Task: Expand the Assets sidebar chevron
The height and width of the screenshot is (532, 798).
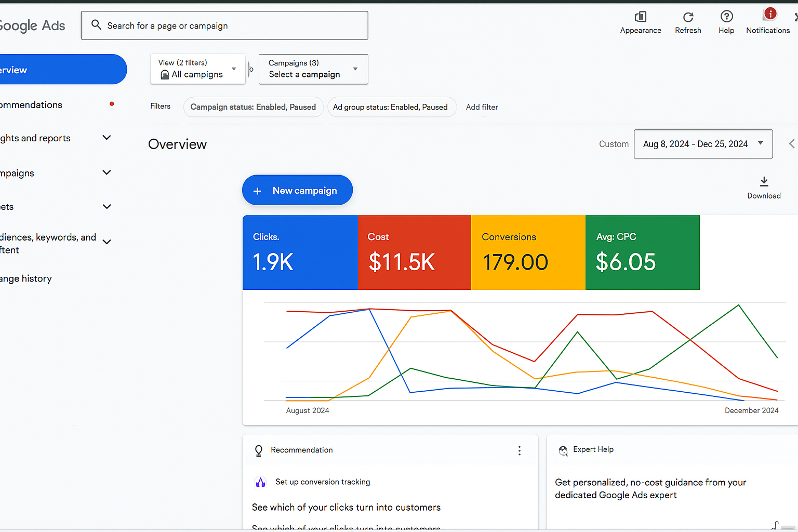Action: tap(107, 207)
